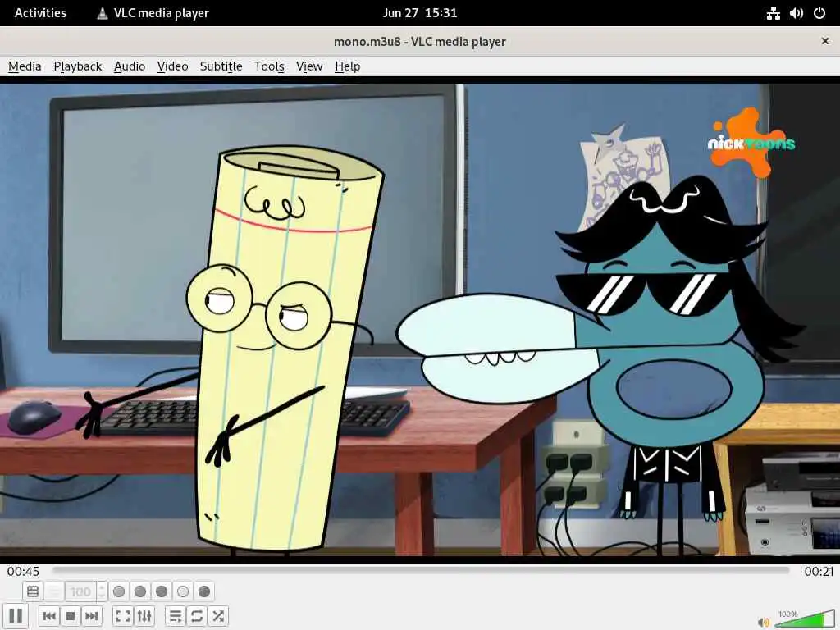Click teletext circle button beside page stepper
Viewport: 840px width, 630px height.
click(x=119, y=591)
